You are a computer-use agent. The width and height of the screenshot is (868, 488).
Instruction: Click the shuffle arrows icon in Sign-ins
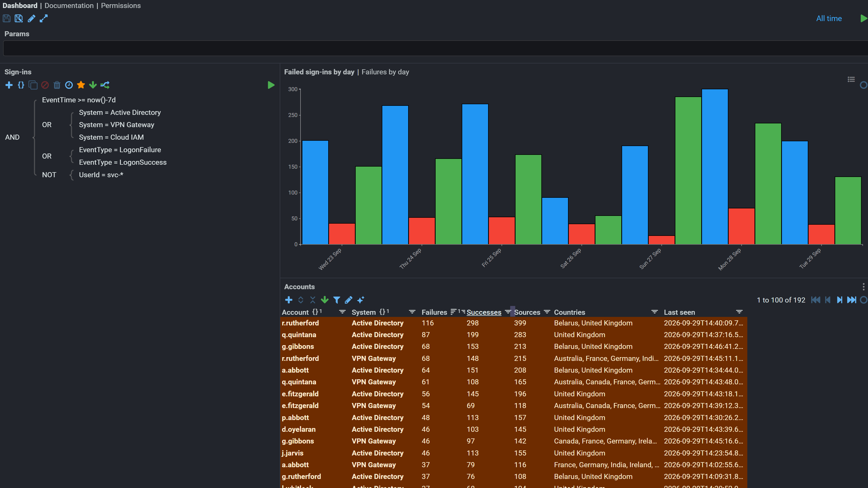click(x=105, y=85)
